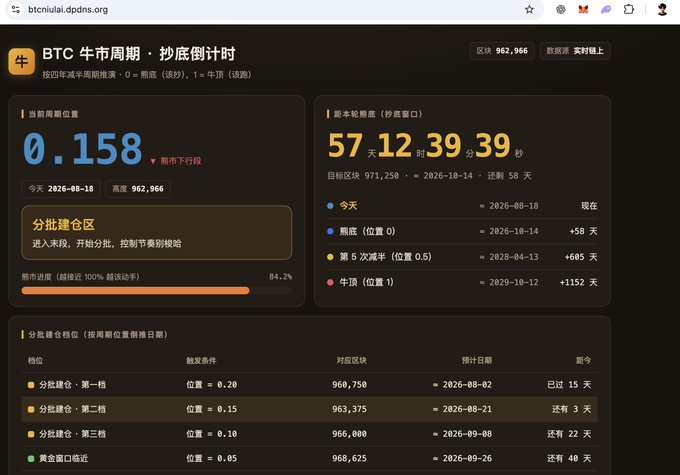Click block number 966,000

click(350, 434)
